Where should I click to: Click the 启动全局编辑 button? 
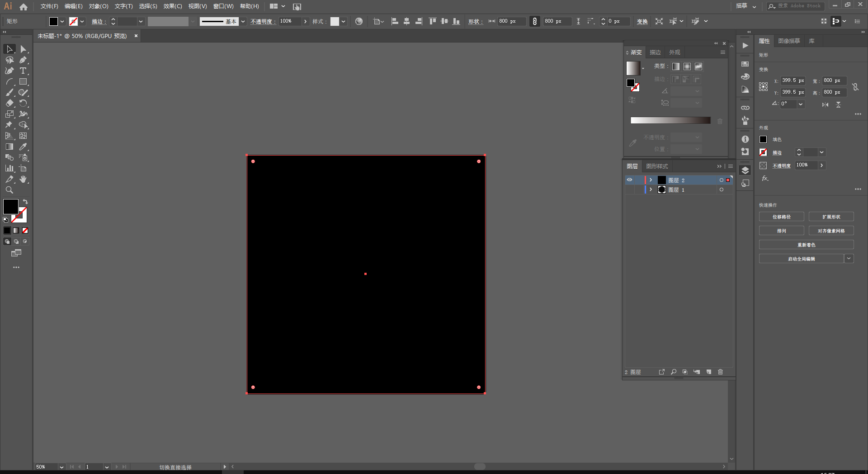(801, 259)
